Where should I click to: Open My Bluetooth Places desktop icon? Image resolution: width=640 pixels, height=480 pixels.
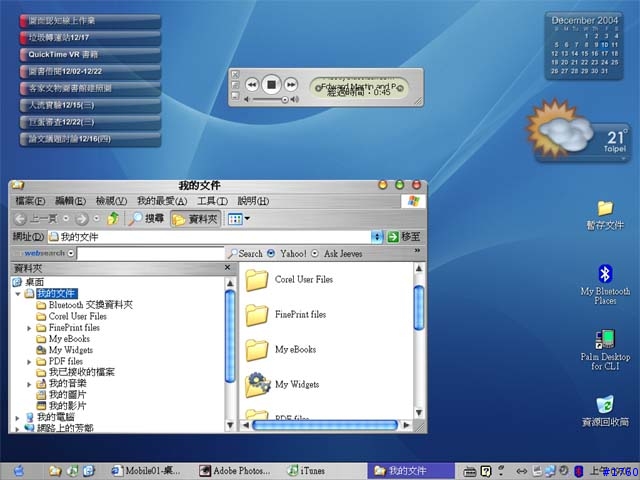[x=605, y=284]
